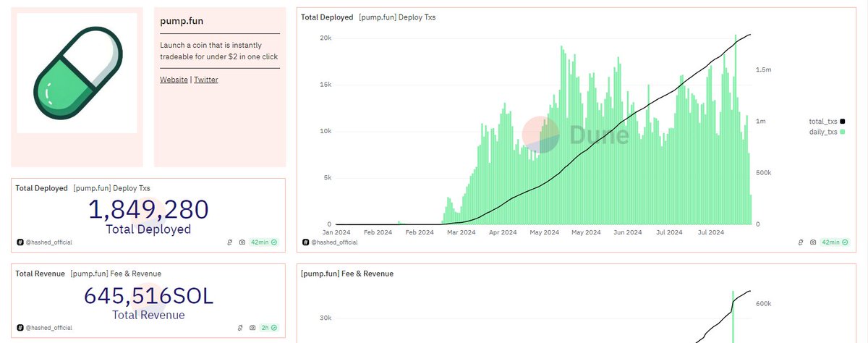
Task: Click 'Apr 2024' x-axis label
Action: point(503,232)
